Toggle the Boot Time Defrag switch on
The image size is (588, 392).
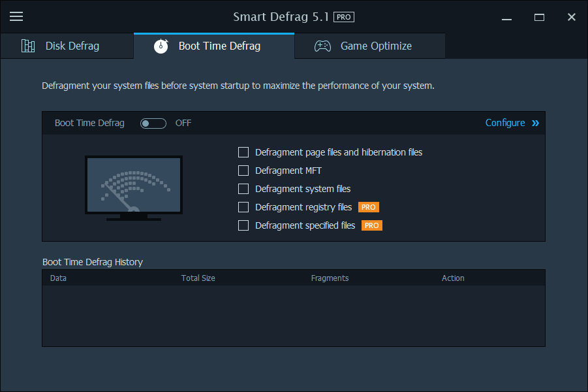coord(153,123)
